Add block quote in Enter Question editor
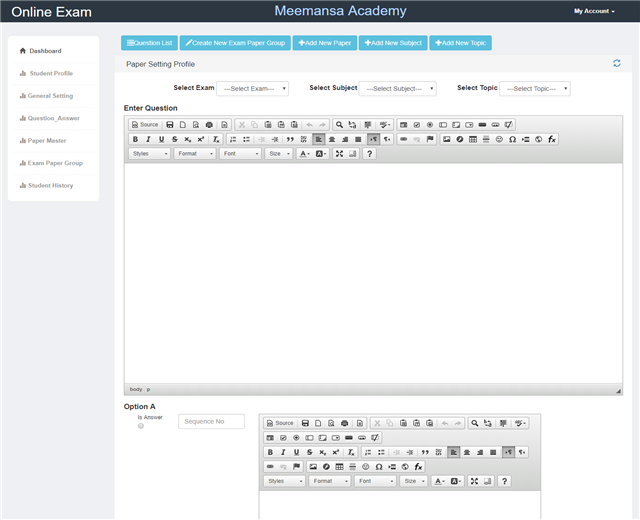This screenshot has width=640, height=520. (x=290, y=139)
